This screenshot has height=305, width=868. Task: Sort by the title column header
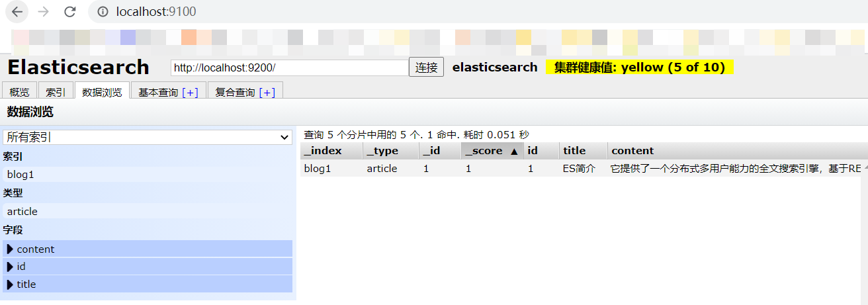583,151
